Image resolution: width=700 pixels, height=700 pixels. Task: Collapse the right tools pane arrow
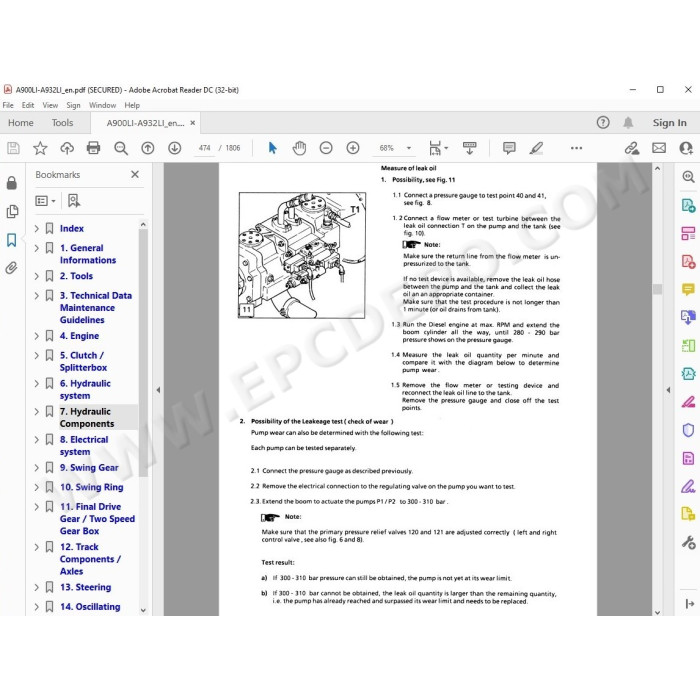tap(668, 390)
